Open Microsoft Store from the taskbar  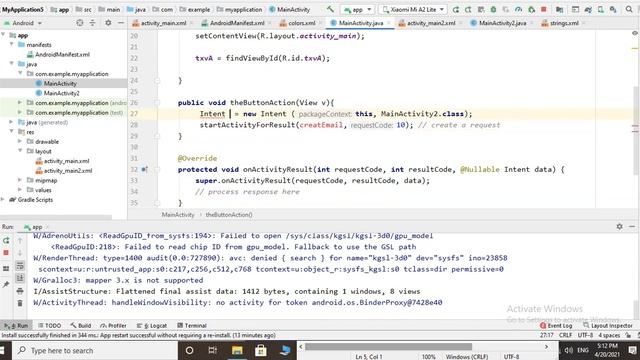tap(260, 350)
